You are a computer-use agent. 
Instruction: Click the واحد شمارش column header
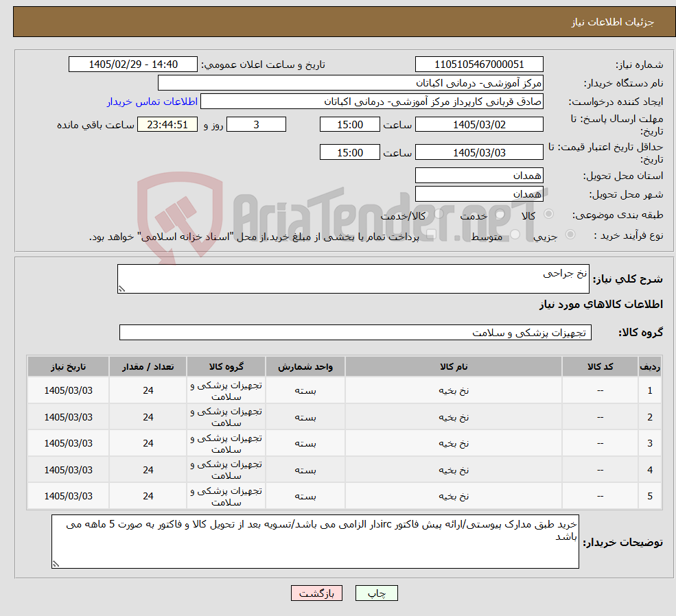[x=305, y=366]
